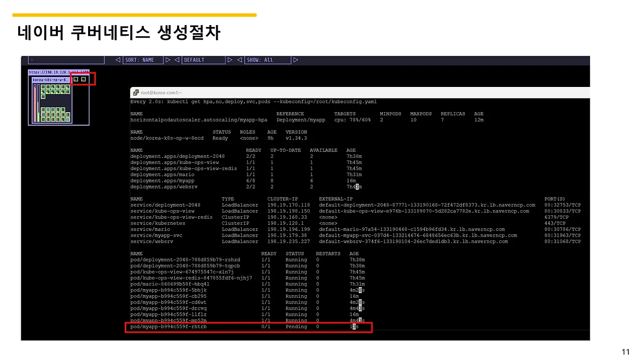The width and height of the screenshot is (644, 362).
Task: Click the left arrow beside SHOW: All
Action: [239, 60]
